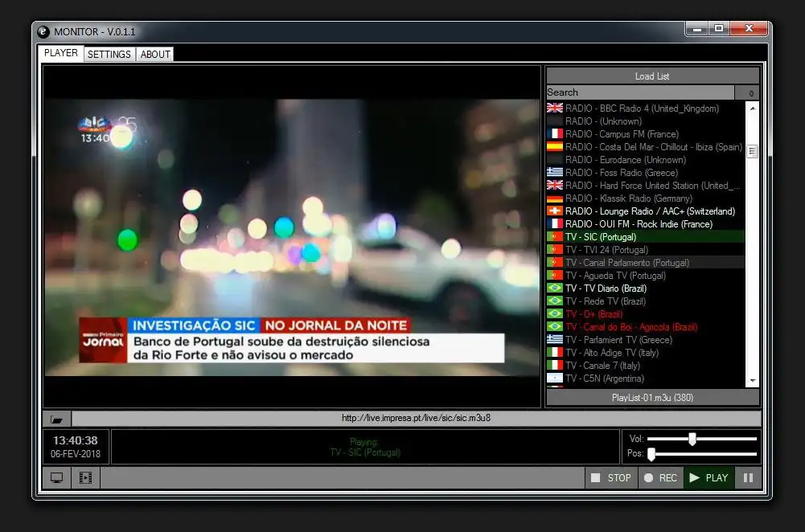Select RADIO - Lounge Radio / AAC+ (Switzerland)
This screenshot has width=805, height=532.
click(x=646, y=211)
